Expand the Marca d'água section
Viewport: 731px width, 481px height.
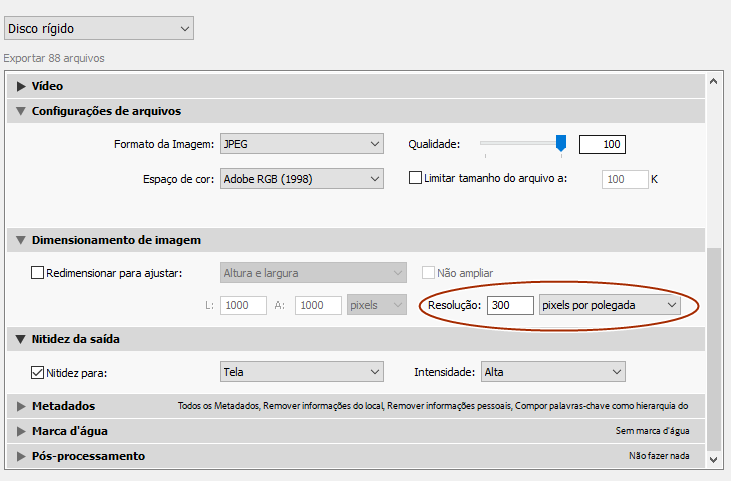(x=21, y=431)
